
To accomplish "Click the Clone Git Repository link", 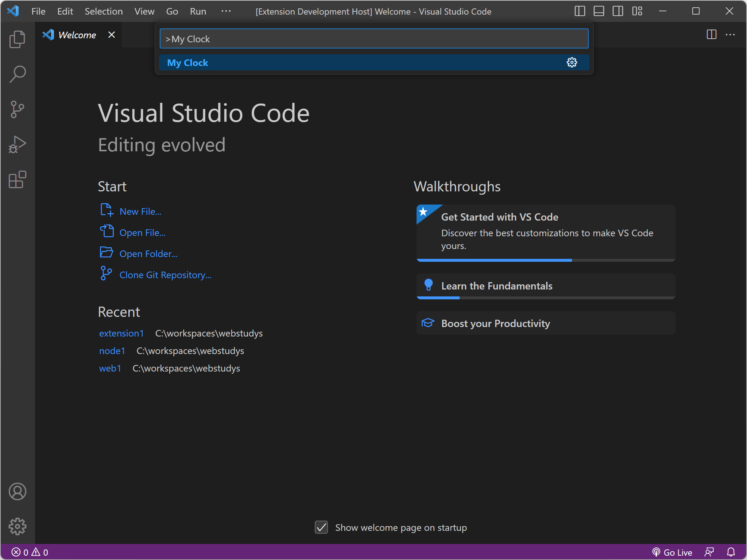I will 165,275.
